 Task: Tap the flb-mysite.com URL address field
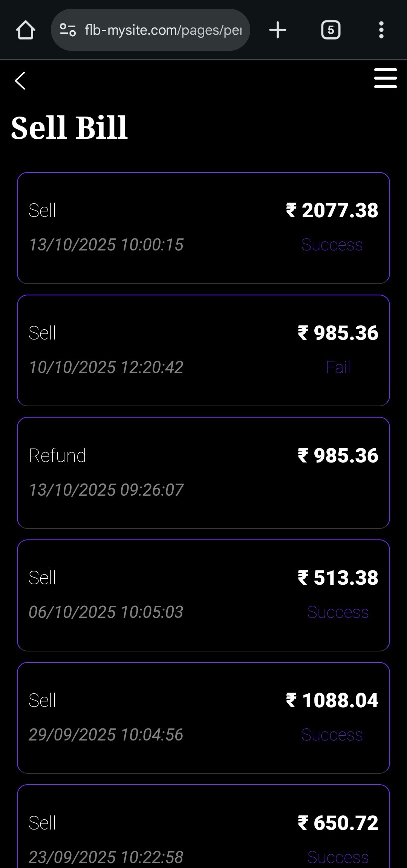coord(163,30)
